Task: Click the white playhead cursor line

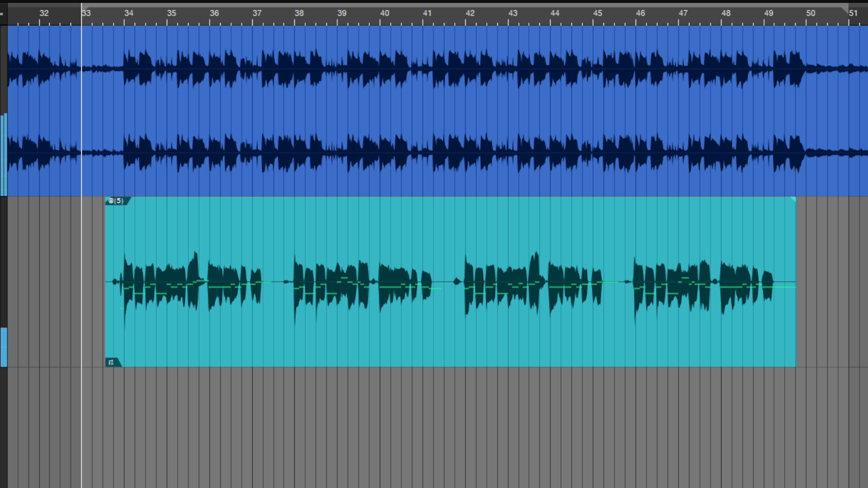Action: pos(81,271)
